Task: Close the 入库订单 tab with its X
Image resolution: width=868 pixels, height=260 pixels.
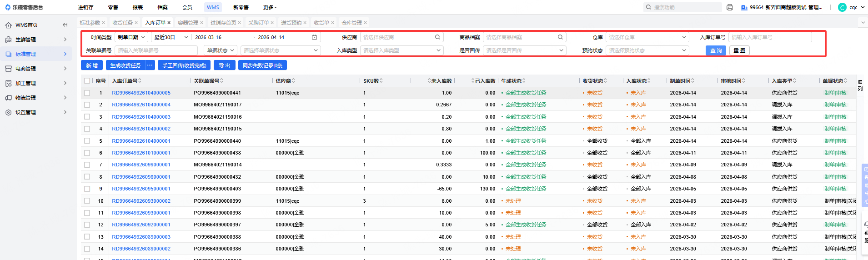Action: click(169, 23)
